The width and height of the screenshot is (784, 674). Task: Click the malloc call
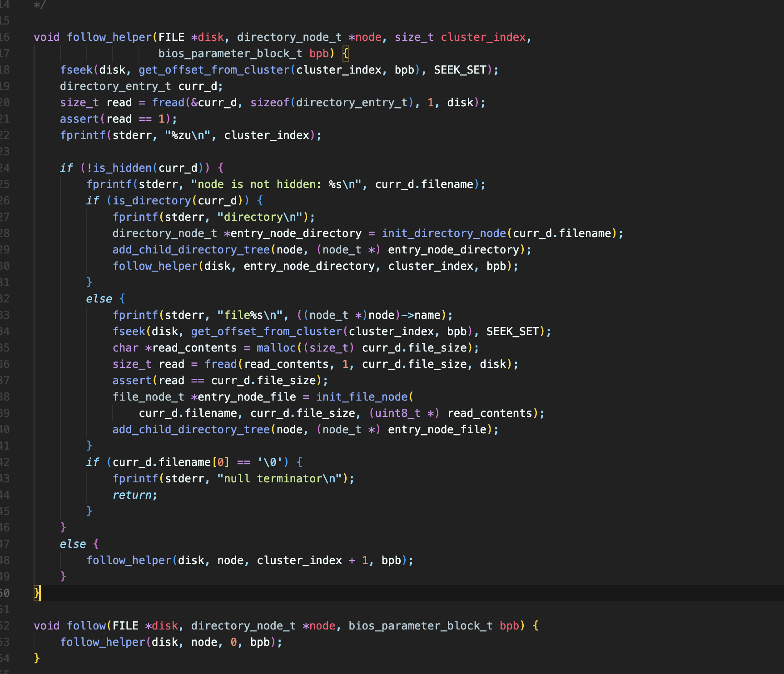tap(276, 348)
